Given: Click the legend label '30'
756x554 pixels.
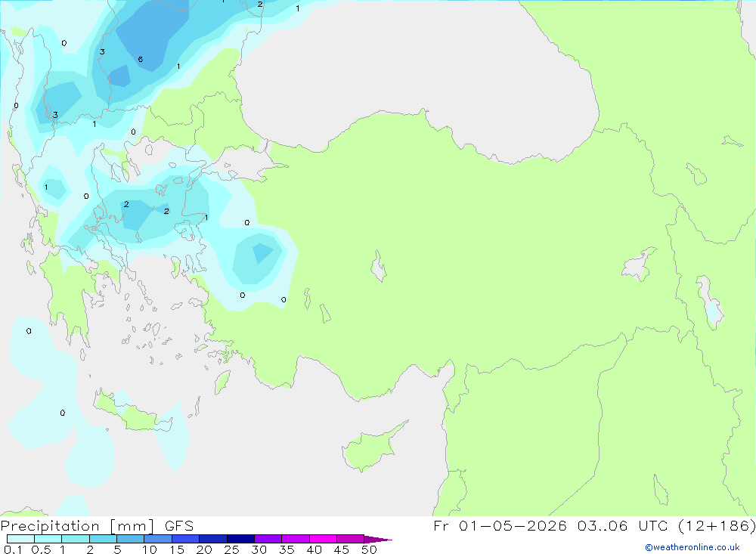Looking at the screenshot, I should click(x=259, y=549).
